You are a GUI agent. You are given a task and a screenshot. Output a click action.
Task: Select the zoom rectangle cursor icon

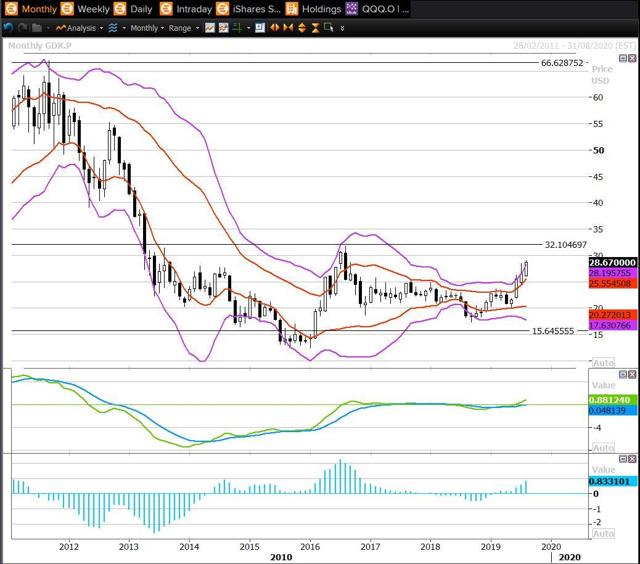pos(329,28)
